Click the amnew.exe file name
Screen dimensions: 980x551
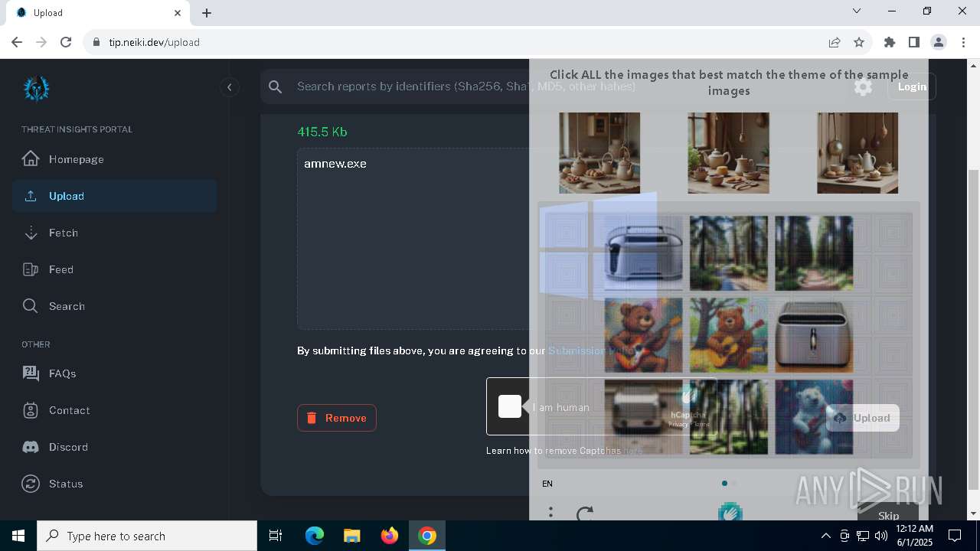tap(335, 164)
